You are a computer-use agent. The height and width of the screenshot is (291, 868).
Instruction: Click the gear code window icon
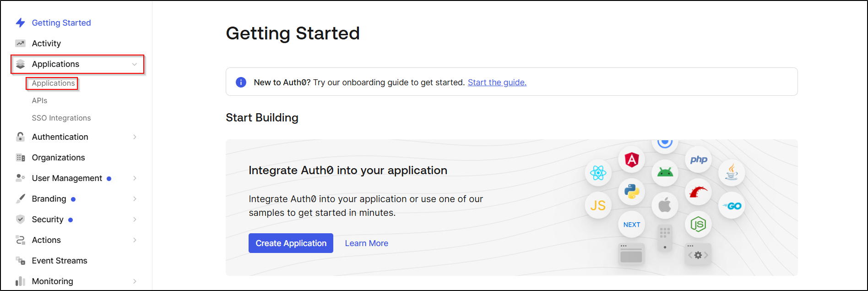tap(698, 255)
